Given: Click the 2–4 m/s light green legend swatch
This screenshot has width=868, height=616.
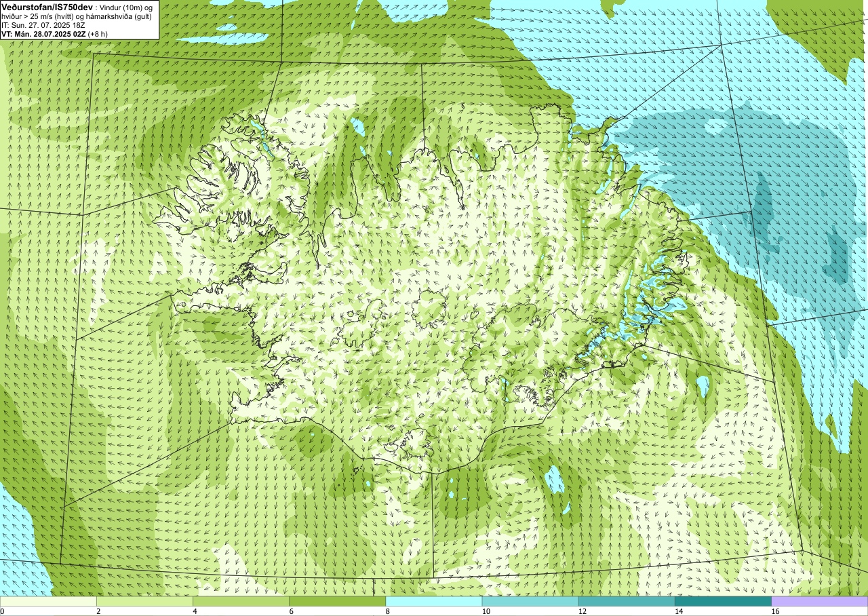Looking at the screenshot, I should (144, 601).
